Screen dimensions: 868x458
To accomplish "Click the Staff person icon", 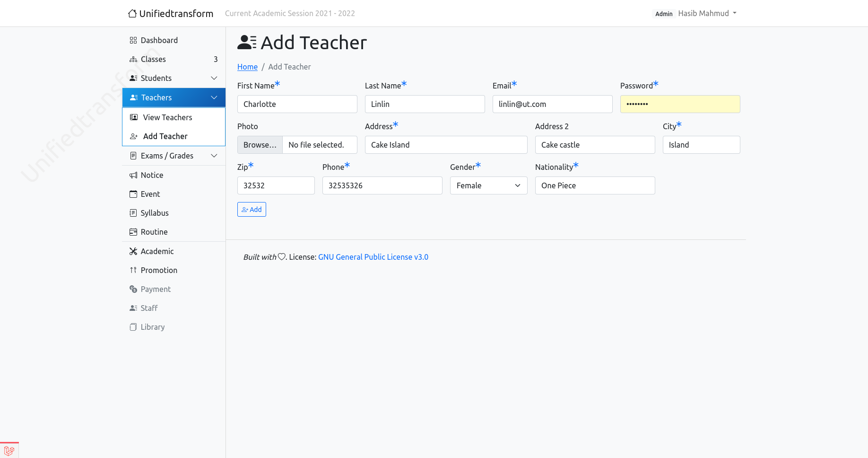I will pos(133,308).
